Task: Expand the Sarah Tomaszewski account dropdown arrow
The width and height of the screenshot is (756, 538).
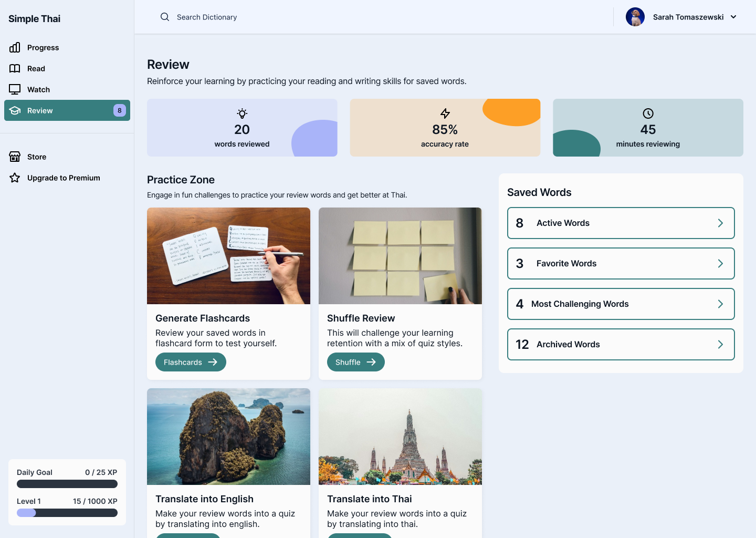Action: point(733,17)
